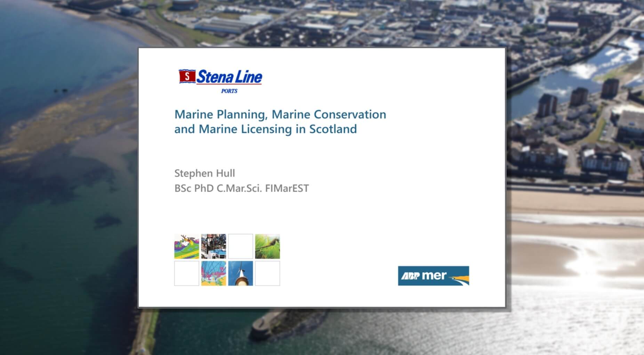Select the colorful seabed contour map thumbnail
The width and height of the screenshot is (644, 355).
(187, 247)
